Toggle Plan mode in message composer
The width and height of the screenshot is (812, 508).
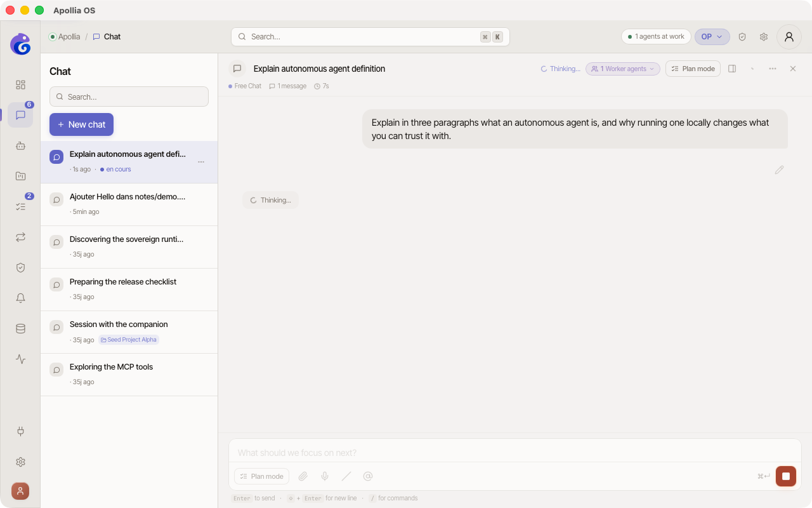coord(261,476)
